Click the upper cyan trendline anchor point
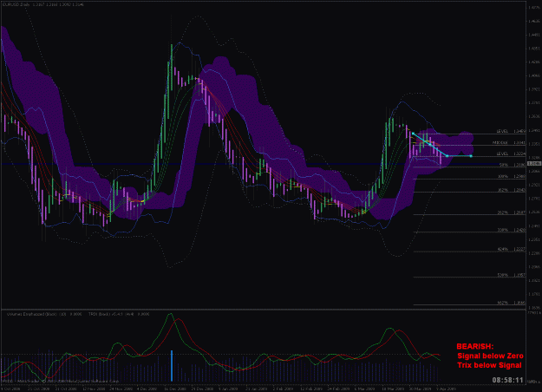The image size is (542, 392). 413,134
